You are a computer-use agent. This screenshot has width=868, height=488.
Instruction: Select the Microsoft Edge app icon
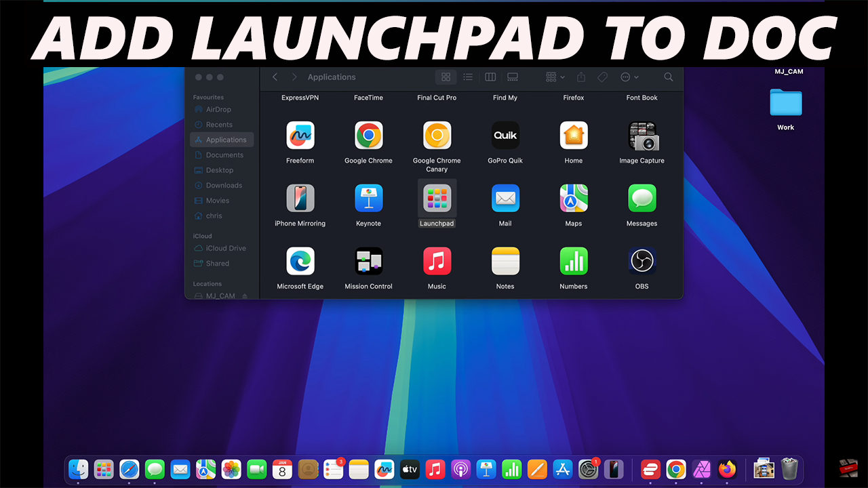click(x=300, y=261)
